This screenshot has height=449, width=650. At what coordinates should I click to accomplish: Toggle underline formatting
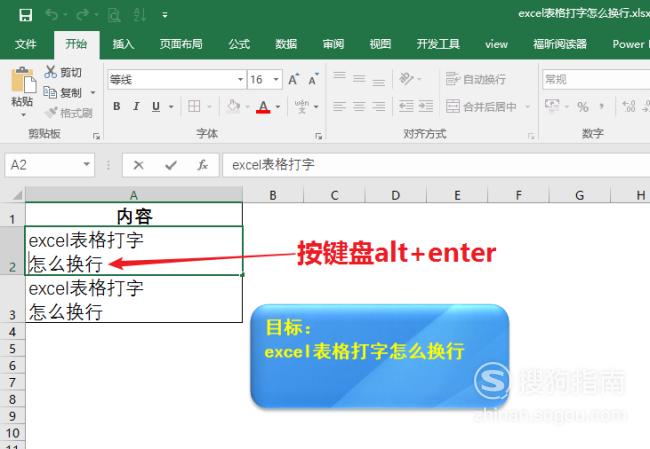tap(156, 107)
